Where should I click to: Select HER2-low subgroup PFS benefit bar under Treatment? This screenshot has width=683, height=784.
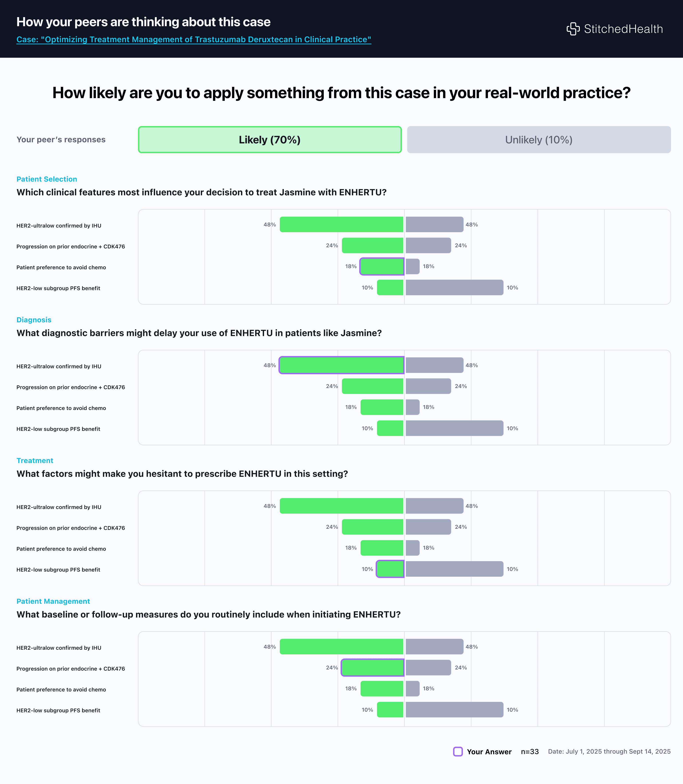pyautogui.click(x=389, y=568)
